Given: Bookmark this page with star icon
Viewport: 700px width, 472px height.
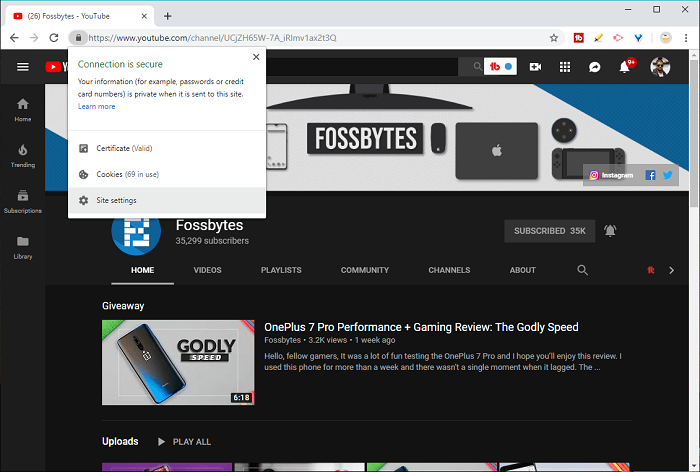Looking at the screenshot, I should pyautogui.click(x=554, y=38).
